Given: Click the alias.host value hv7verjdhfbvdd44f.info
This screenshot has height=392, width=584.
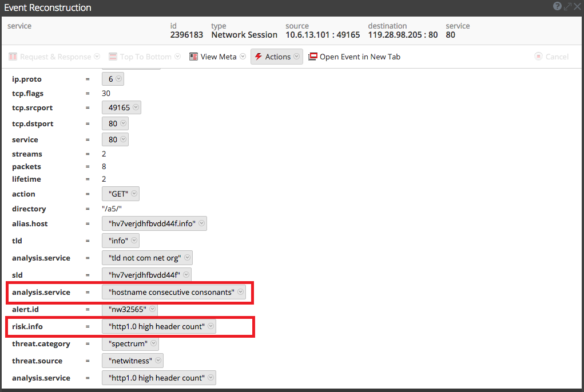Looking at the screenshot, I should click(x=152, y=223).
